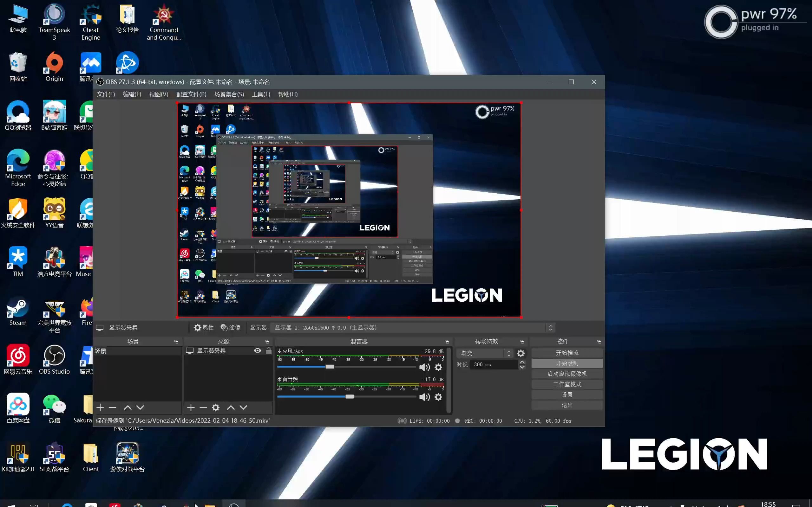This screenshot has width=812, height=507.
Task: Click the OBS start streaming button
Action: pyautogui.click(x=566, y=352)
